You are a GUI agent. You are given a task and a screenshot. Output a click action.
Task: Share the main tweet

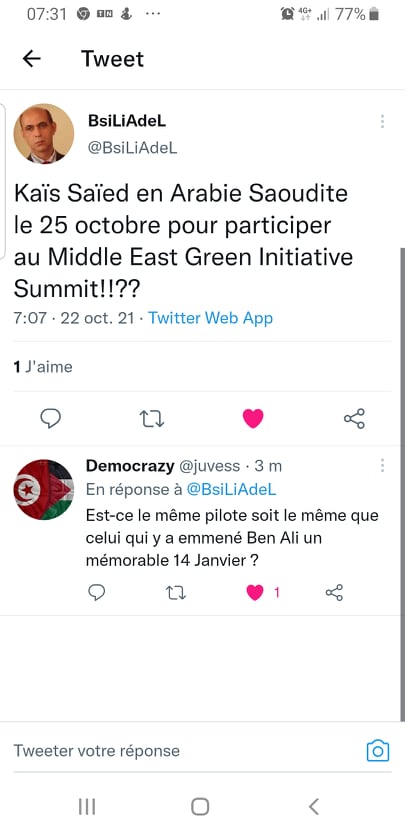[x=354, y=419]
